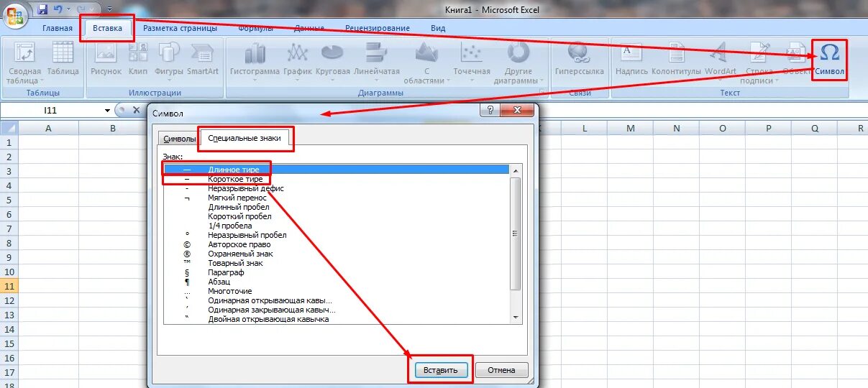Insert a Точечная scatter chart

[472, 63]
